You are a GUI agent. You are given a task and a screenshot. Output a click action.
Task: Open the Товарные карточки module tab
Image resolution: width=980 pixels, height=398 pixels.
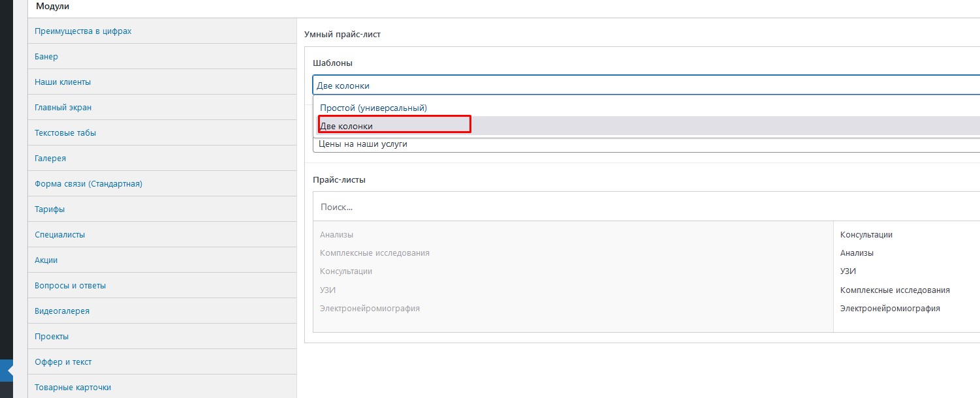(72, 388)
